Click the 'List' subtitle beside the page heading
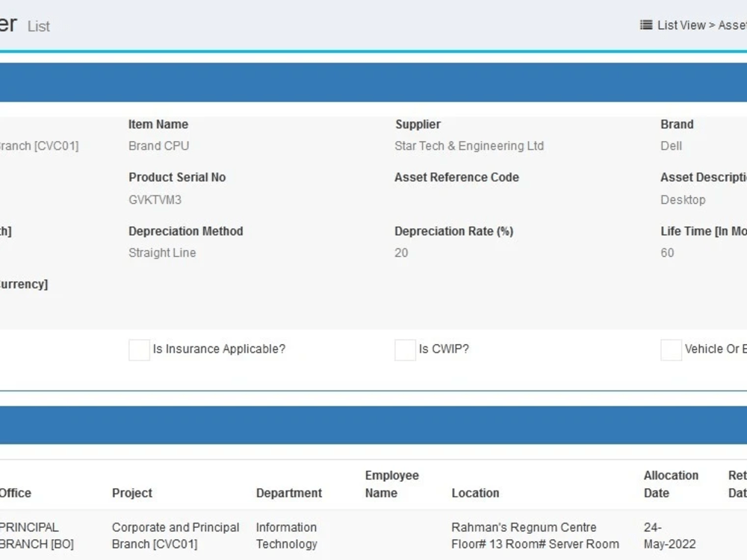Screen dimensions: 747x560 [x=39, y=26]
